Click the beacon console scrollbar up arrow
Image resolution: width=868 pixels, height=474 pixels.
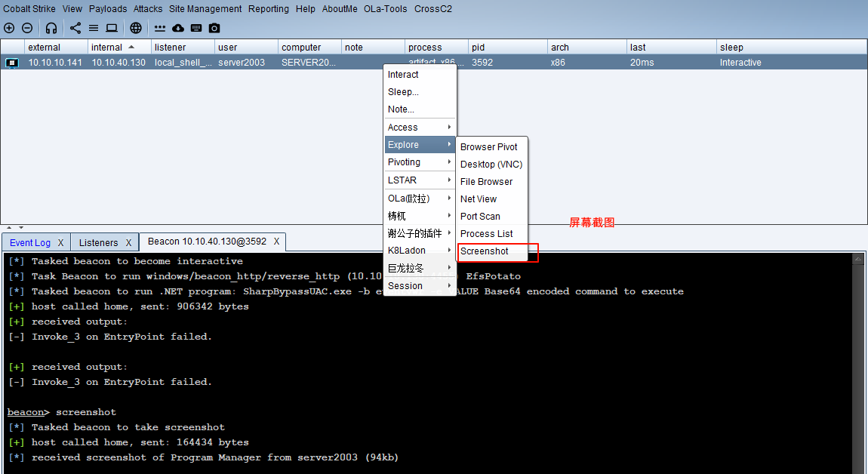[x=858, y=259]
